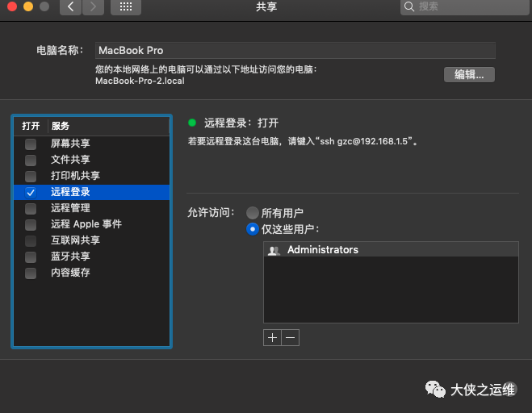This screenshot has height=413, width=532.
Task: Select the 内容缓存 service row
Action: pyautogui.click(x=91, y=273)
